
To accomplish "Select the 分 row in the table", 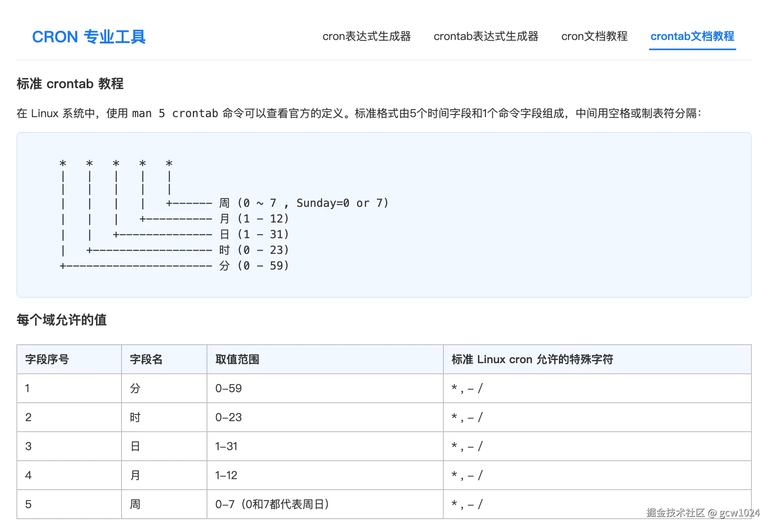I will [x=135, y=388].
